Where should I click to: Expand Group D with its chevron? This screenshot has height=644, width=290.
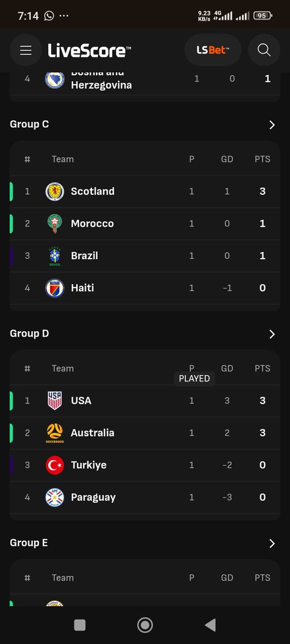[272, 334]
